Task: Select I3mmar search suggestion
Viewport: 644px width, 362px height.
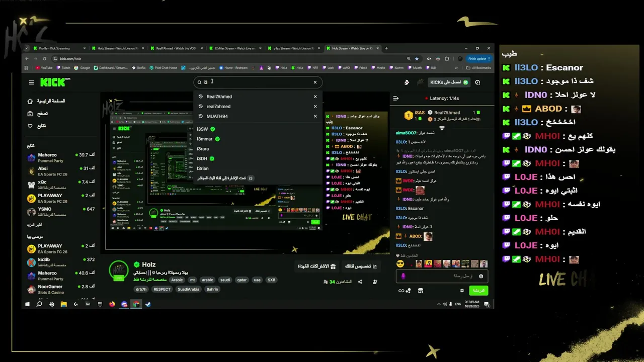Action: (x=258, y=139)
